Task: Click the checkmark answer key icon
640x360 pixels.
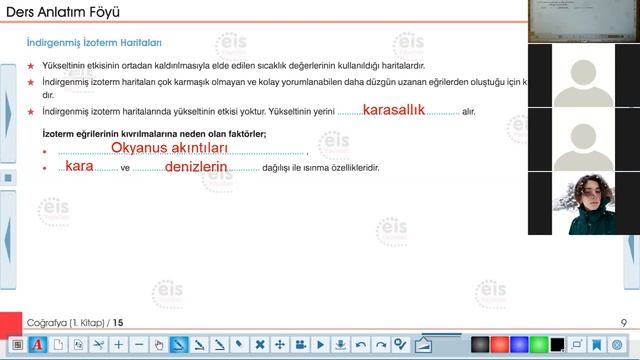Action: pyautogui.click(x=400, y=345)
